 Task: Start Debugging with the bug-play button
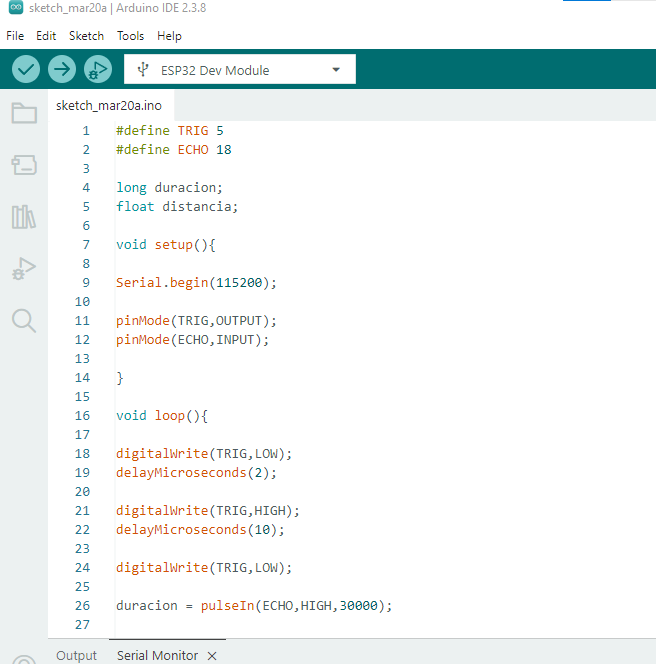[x=98, y=69]
